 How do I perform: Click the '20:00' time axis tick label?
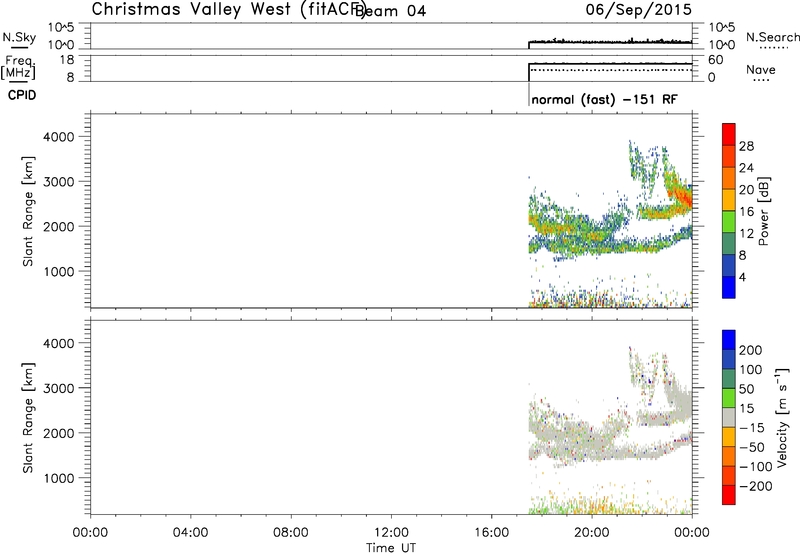[x=592, y=533]
